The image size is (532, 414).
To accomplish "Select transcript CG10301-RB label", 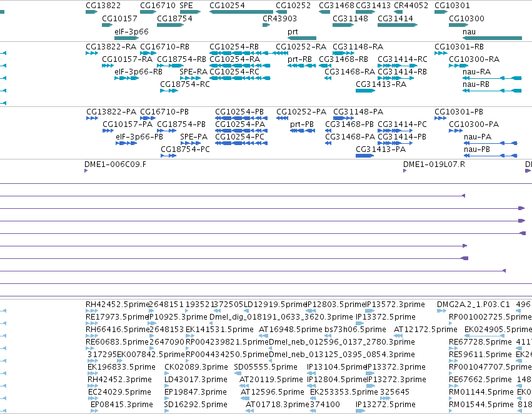I will pos(459,46).
